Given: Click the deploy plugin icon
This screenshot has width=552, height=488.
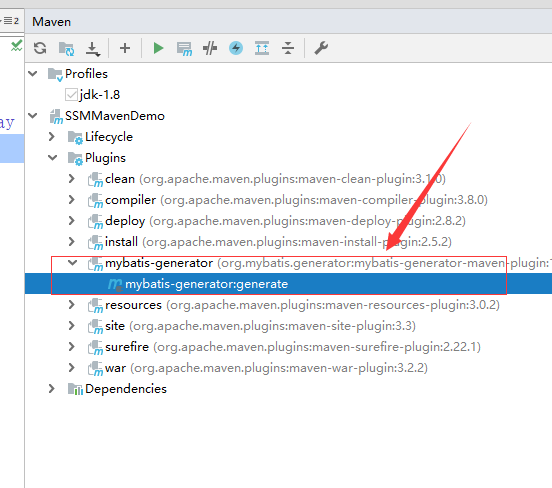Looking at the screenshot, I should point(95,222).
